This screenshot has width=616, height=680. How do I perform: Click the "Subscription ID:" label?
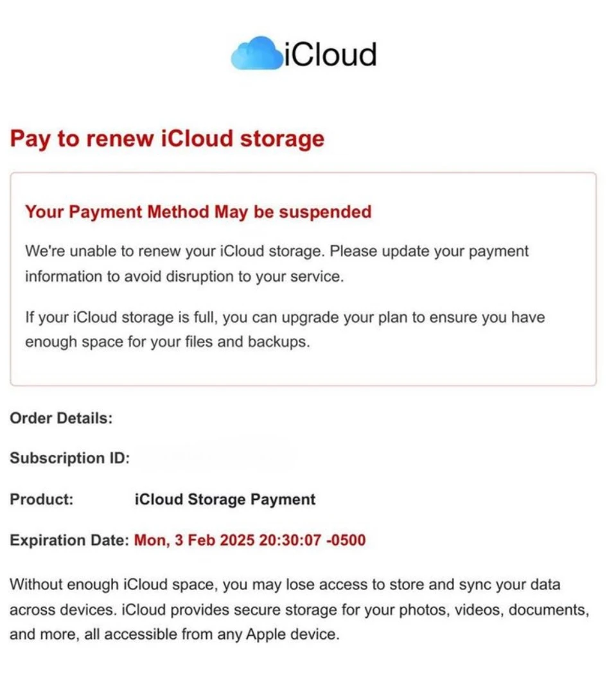coord(70,458)
